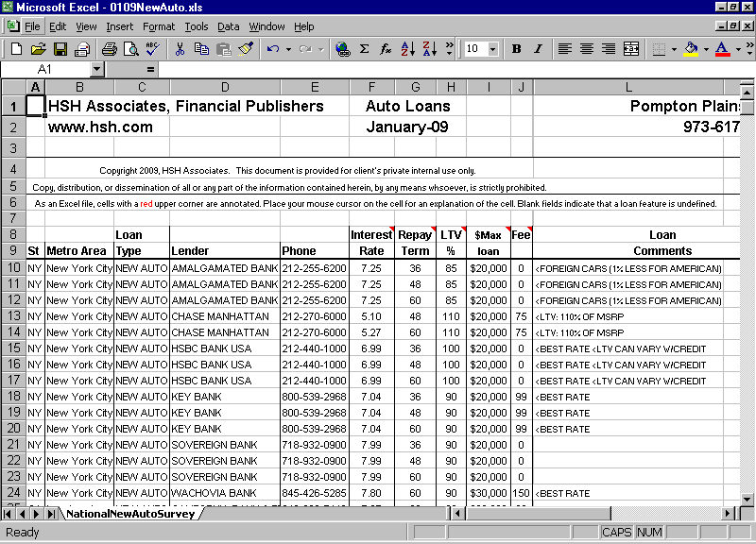Image resolution: width=756 pixels, height=544 pixels.
Task: Apply yellow fill color bucket
Action: [x=691, y=49]
